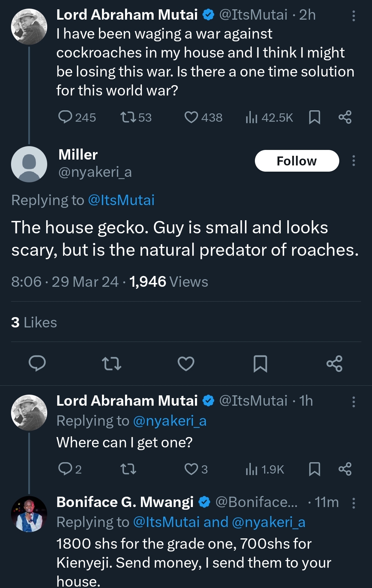Follow Miller @nyakeri_a

[297, 161]
